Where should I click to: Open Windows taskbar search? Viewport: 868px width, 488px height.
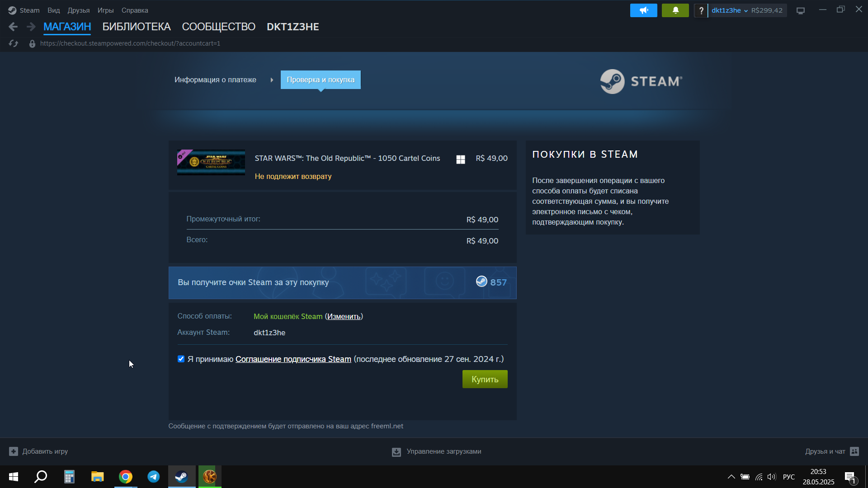(41, 477)
